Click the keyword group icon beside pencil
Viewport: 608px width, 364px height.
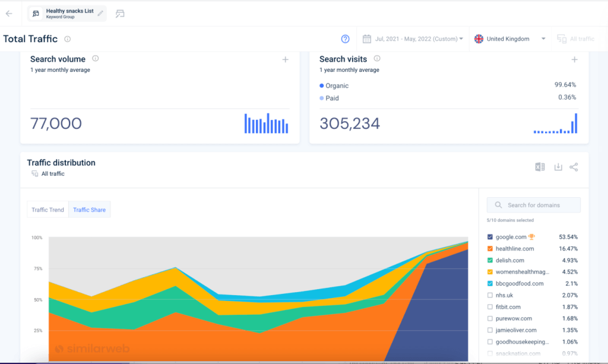coord(120,14)
